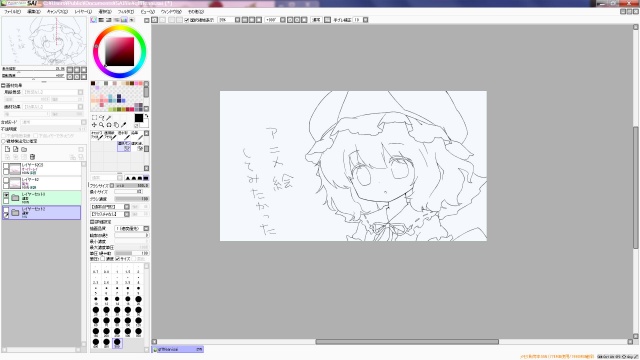The image size is (640, 360).
Task: Create a new layer set folder
Action: pyautogui.click(x=24, y=149)
